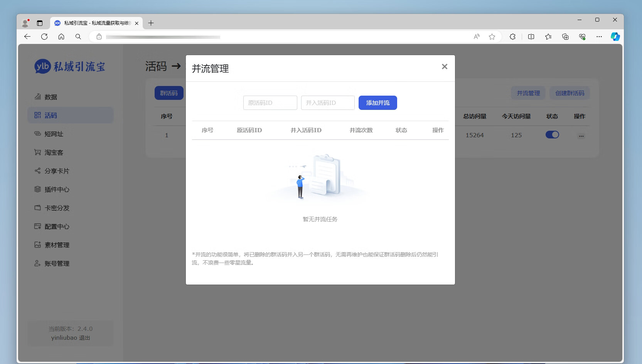Open the browser Settings and more menu
Image resolution: width=642 pixels, height=364 pixels.
(x=599, y=37)
